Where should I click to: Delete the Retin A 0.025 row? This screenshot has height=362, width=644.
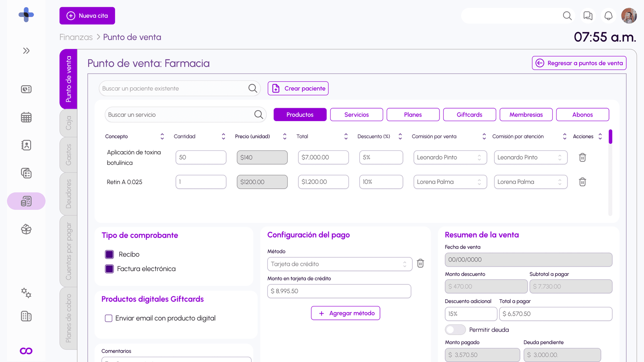click(x=582, y=182)
